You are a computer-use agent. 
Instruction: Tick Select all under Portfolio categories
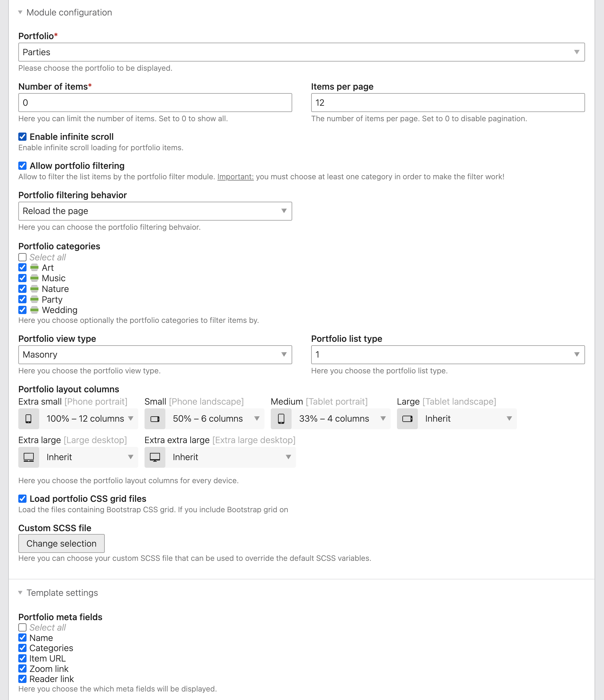22,257
